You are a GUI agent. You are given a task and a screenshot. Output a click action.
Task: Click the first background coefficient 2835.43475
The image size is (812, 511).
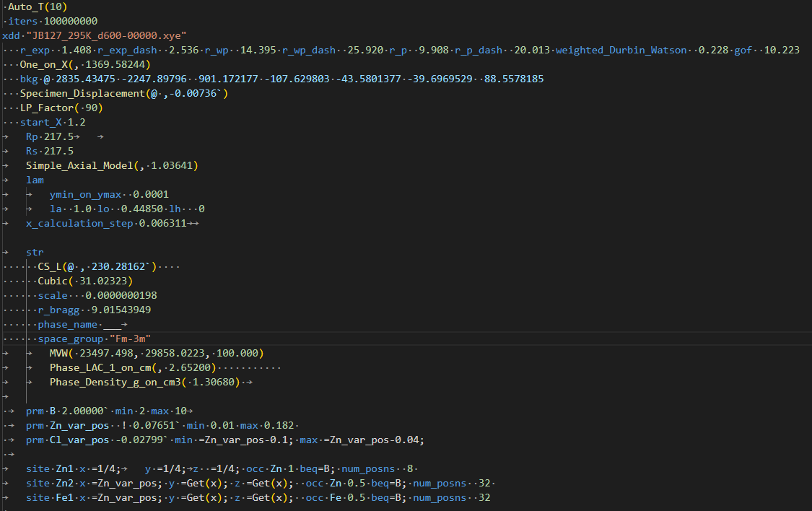85,79
